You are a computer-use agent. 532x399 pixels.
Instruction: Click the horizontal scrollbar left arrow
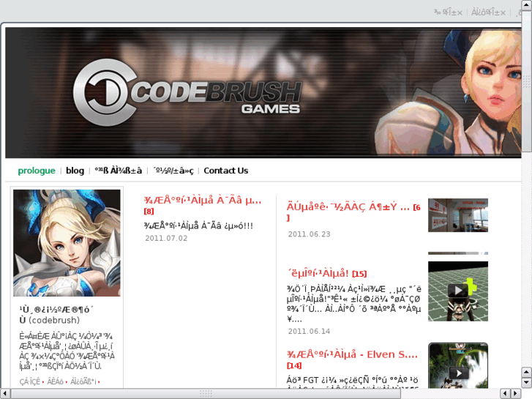(4, 394)
